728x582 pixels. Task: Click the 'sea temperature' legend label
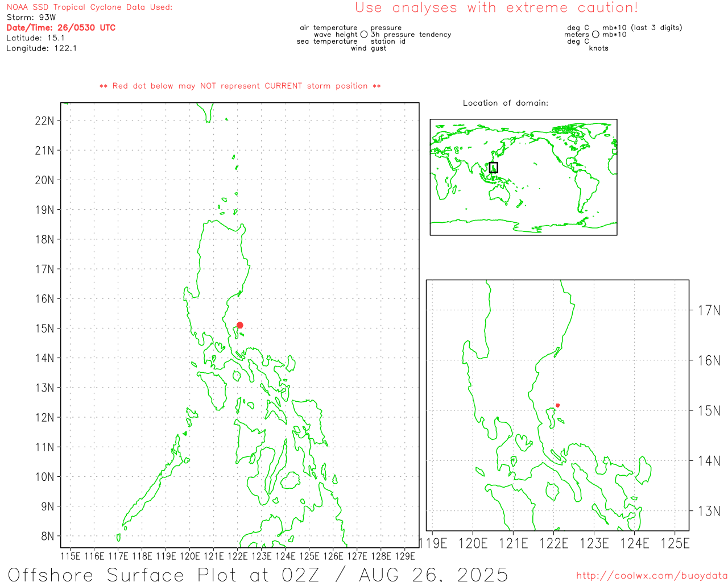(327, 41)
